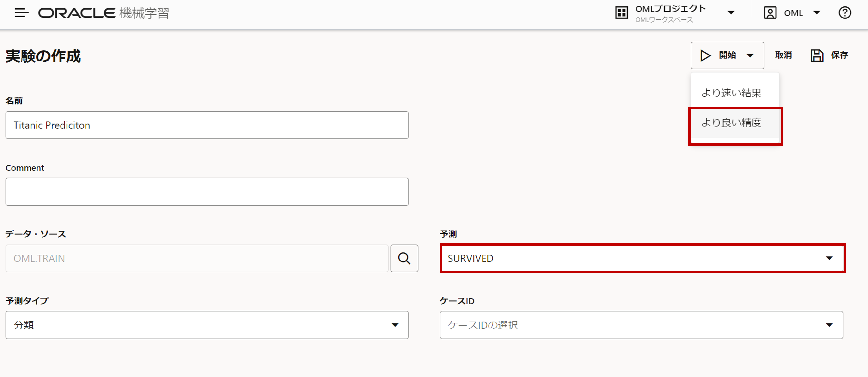Expand the OML user menu arrow
The image size is (868, 377).
pyautogui.click(x=817, y=13)
